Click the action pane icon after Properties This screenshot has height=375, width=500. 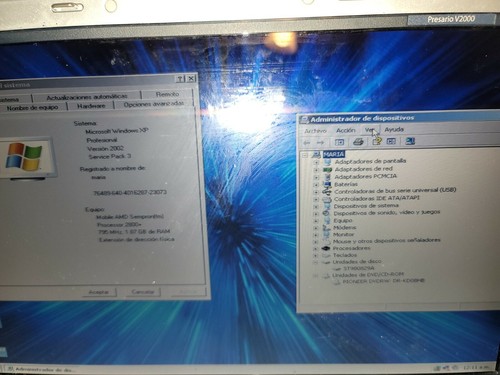(x=391, y=141)
